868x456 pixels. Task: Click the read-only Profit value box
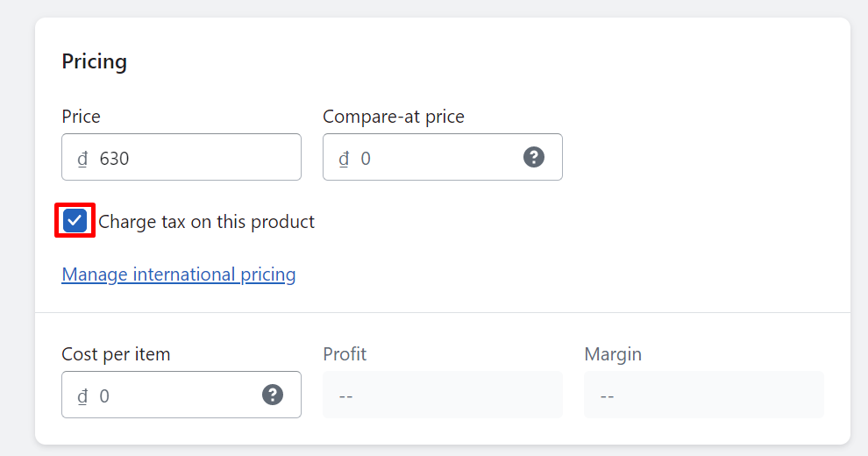(x=442, y=395)
